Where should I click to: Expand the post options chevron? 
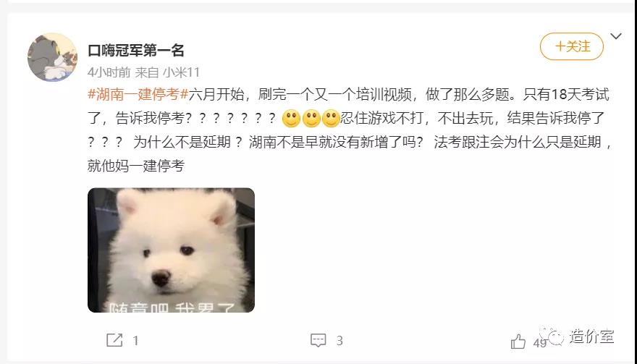(616, 36)
